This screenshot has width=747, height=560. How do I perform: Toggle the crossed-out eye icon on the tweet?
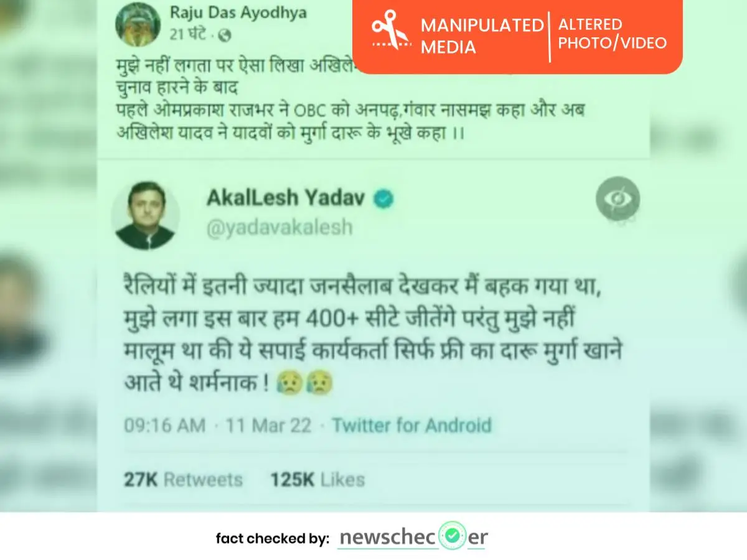coord(618,200)
